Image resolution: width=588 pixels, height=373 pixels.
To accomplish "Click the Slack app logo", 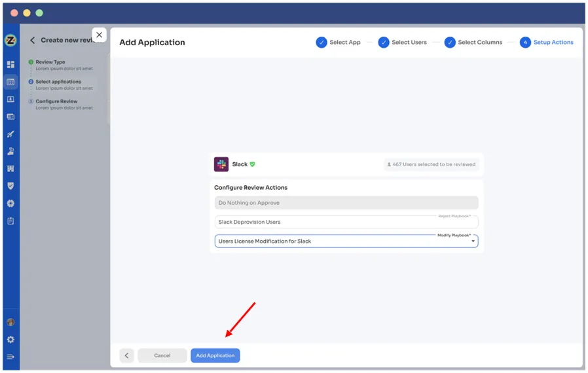I will (221, 164).
